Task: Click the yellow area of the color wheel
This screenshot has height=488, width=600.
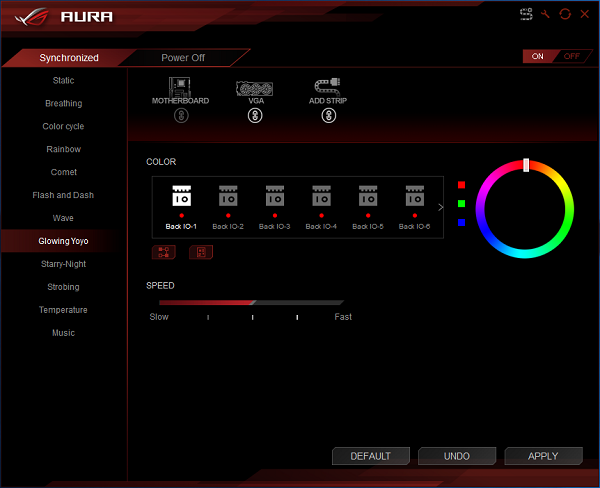Action: pyautogui.click(x=561, y=182)
